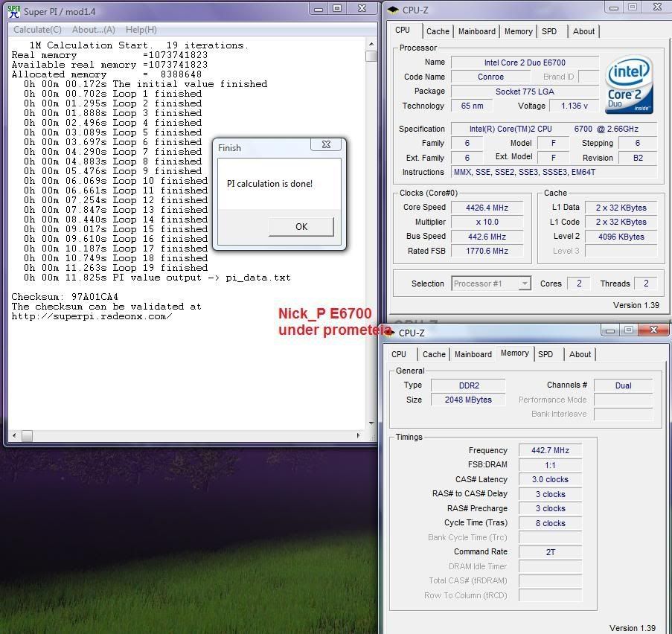Click the right arrow of the horizontal scrollbar
The image size is (672, 634).
359,436
